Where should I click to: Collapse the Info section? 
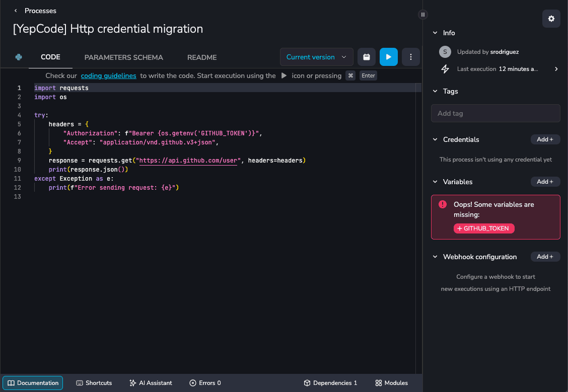pos(435,33)
